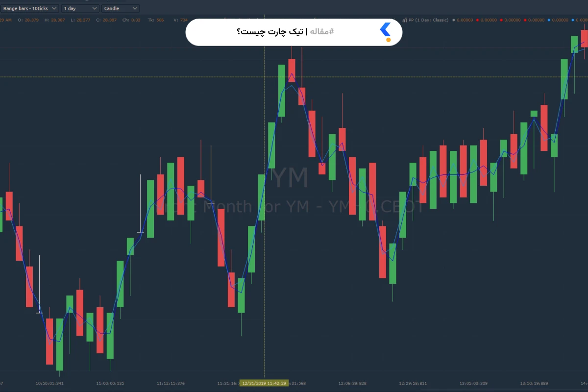Expand the 1 day period dropdown
The width and height of the screenshot is (588, 392).
80,8
